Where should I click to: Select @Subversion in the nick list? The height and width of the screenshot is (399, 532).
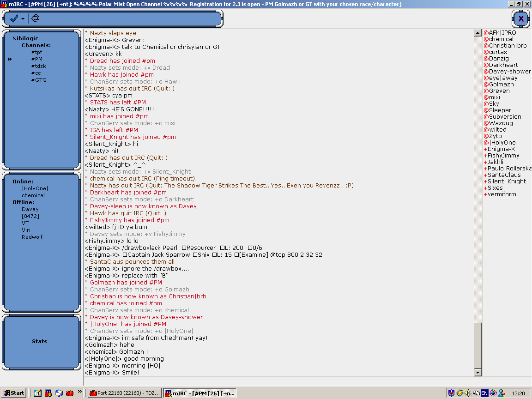(x=502, y=116)
